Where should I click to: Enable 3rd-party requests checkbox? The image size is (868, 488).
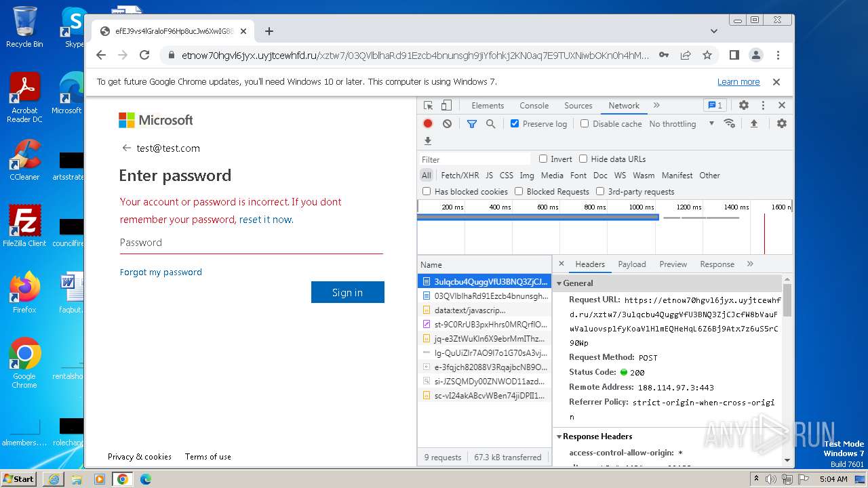pyautogui.click(x=600, y=192)
